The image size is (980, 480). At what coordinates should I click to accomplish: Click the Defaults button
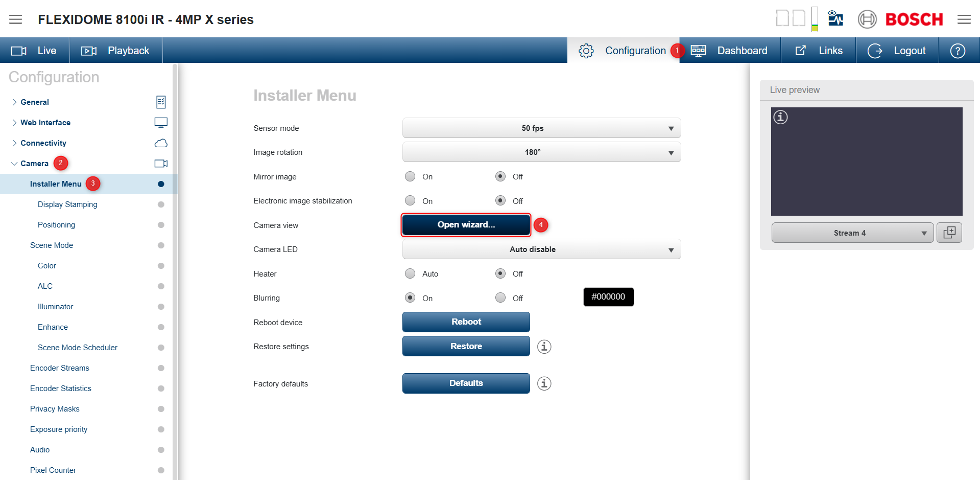coord(466,383)
